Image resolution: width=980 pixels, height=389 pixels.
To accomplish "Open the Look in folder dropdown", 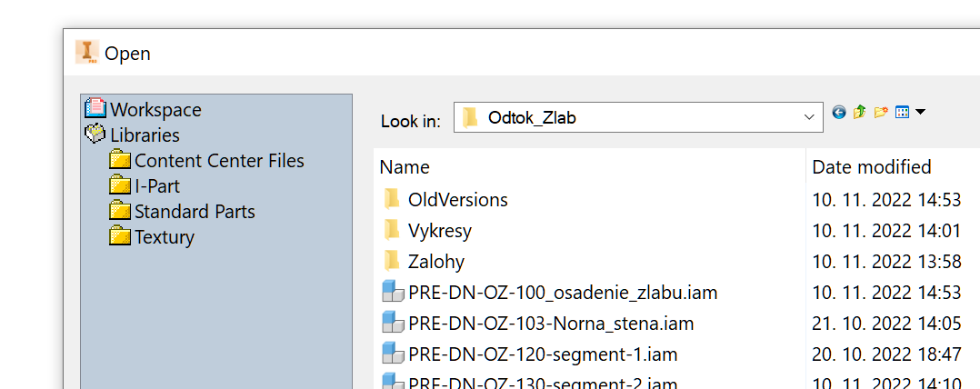I will (638, 117).
